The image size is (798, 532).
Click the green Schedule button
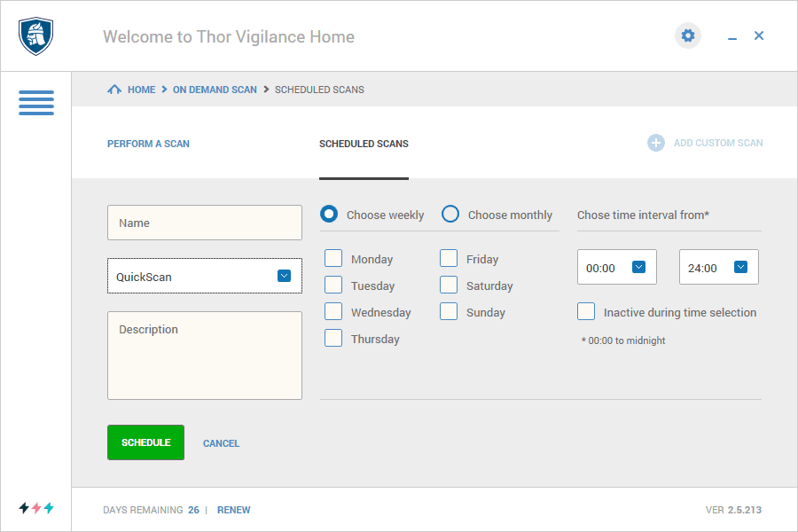pos(145,442)
